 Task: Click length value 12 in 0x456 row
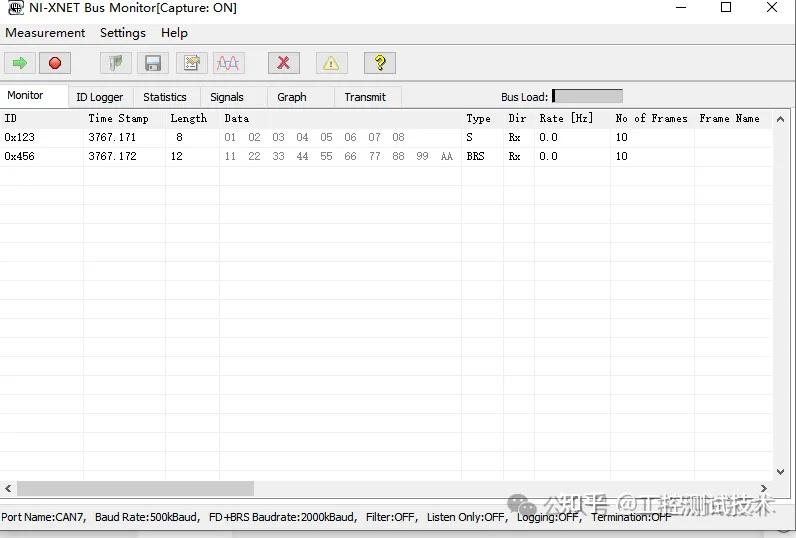(x=177, y=156)
